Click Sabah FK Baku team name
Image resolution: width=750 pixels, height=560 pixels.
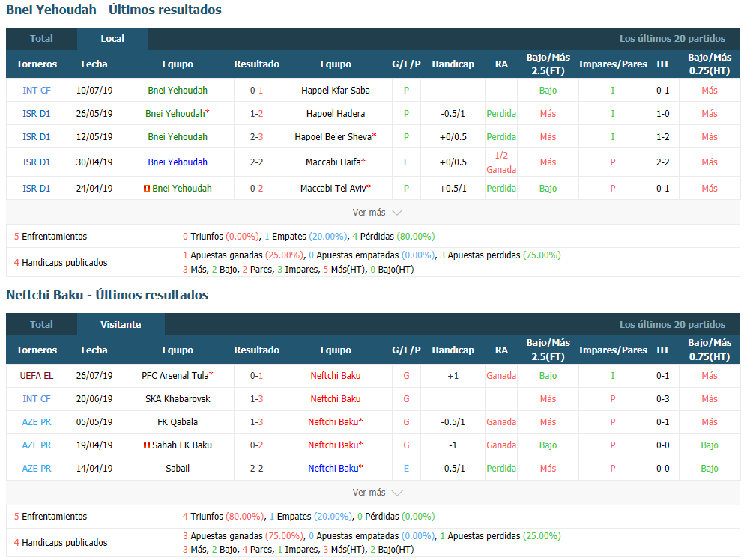(182, 445)
